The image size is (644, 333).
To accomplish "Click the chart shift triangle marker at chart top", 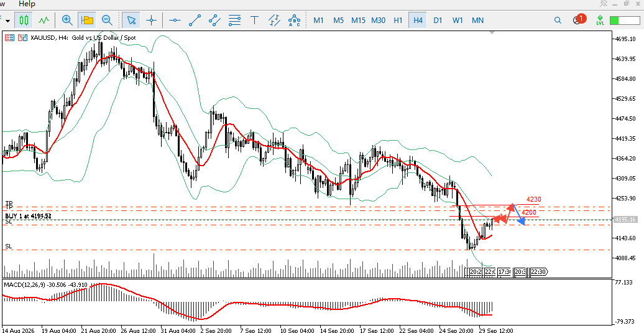I will pos(493,32).
